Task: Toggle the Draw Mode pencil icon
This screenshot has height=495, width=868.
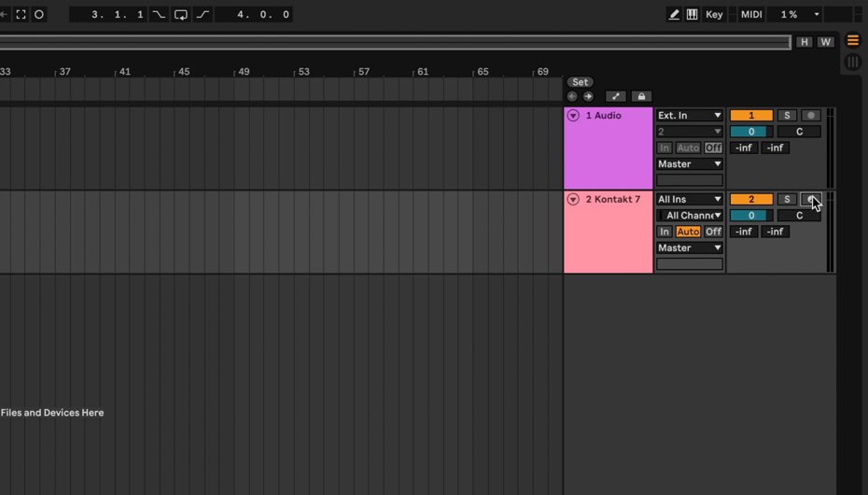Action: [x=674, y=15]
